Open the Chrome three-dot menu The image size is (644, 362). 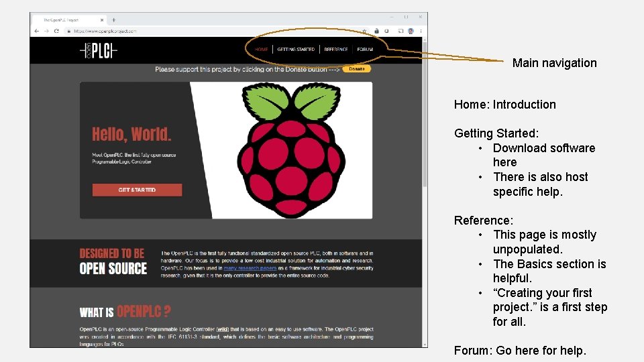(421, 32)
